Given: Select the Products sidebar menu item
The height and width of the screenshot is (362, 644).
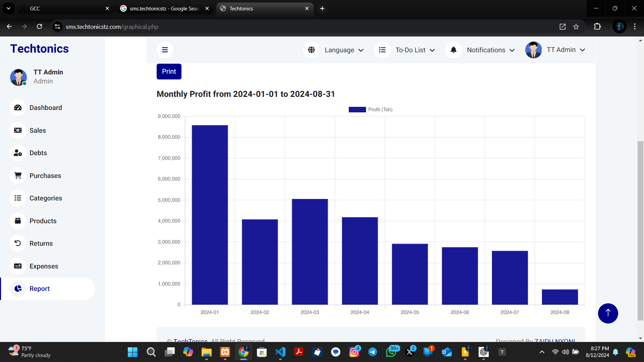Looking at the screenshot, I should click(43, 221).
